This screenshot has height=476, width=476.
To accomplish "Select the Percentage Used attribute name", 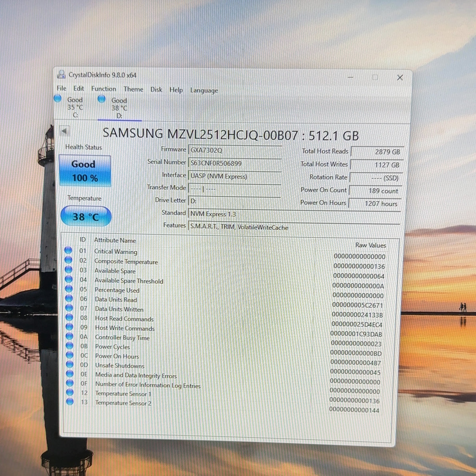I will 117,290.
